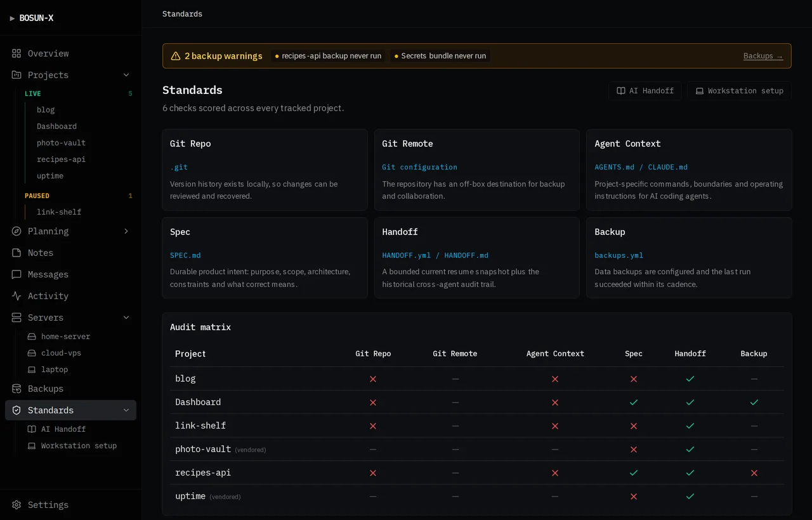This screenshot has height=520, width=812.
Task: Click the Workstation setup laptop icon in sidebar
Action: (x=32, y=446)
